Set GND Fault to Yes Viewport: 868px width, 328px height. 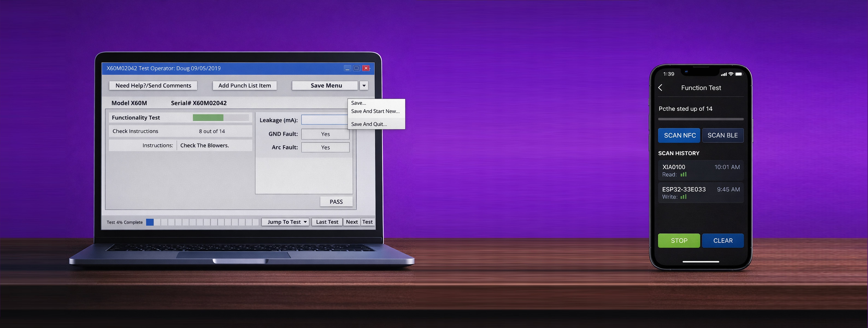click(x=325, y=134)
